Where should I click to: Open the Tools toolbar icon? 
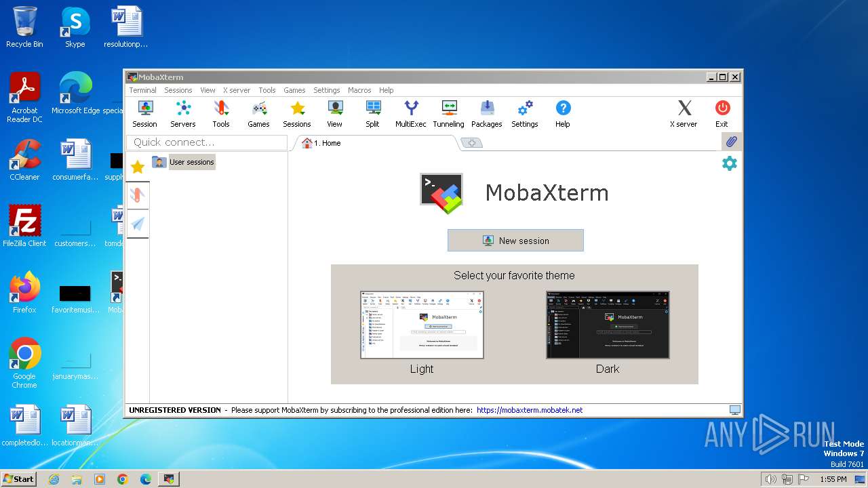pos(221,114)
